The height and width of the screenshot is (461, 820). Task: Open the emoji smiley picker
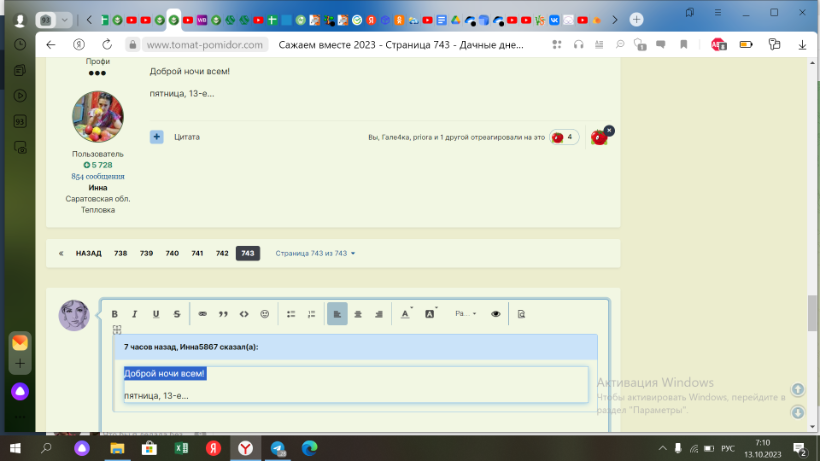(265, 314)
